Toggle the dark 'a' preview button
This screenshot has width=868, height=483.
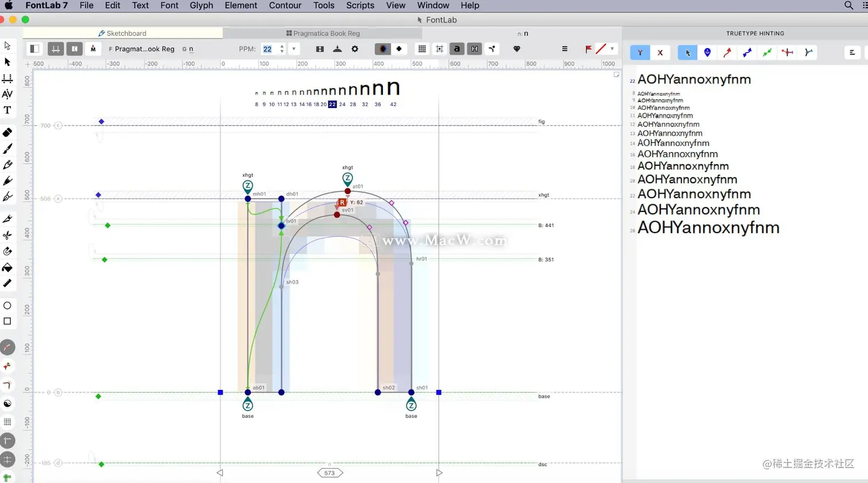click(x=457, y=49)
